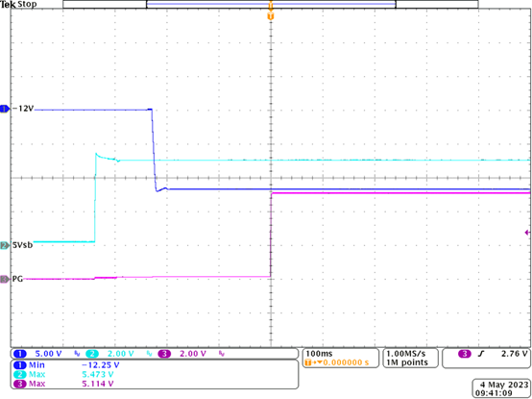Select channel 2 badge showing 2.00 V
The width and height of the screenshot is (532, 399).
click(x=111, y=354)
